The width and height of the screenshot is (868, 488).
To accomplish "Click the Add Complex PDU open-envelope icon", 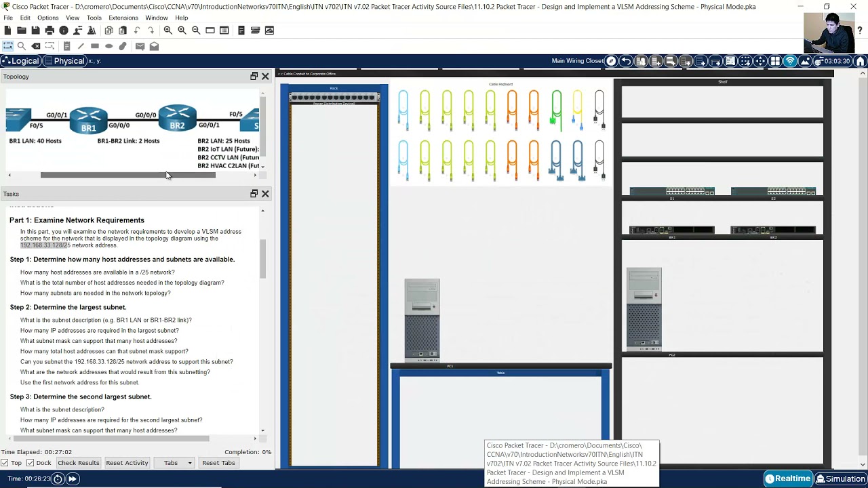I will 154,46.
